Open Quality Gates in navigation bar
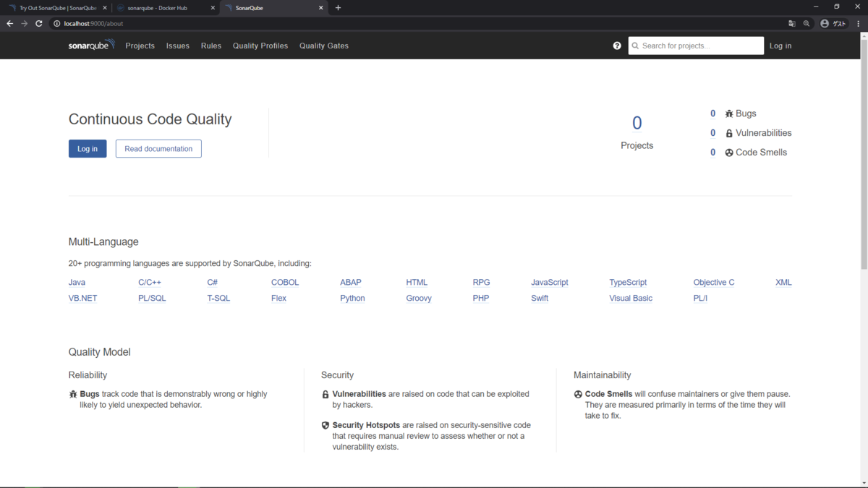 [324, 46]
